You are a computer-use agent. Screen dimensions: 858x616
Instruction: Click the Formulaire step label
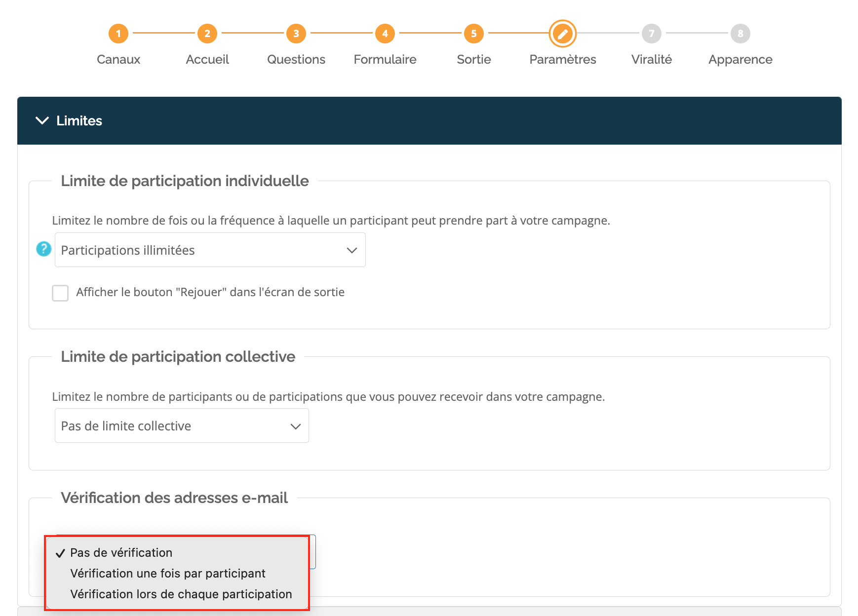click(x=385, y=60)
